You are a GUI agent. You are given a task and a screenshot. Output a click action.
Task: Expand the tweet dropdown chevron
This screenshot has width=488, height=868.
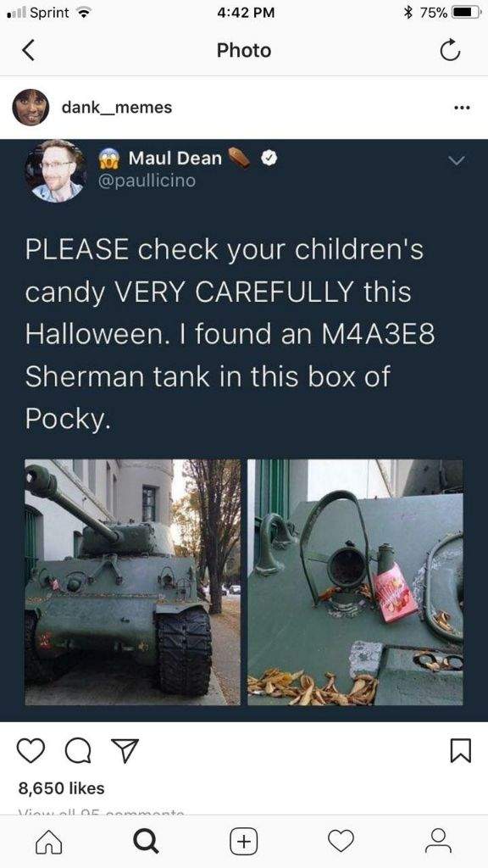click(457, 160)
